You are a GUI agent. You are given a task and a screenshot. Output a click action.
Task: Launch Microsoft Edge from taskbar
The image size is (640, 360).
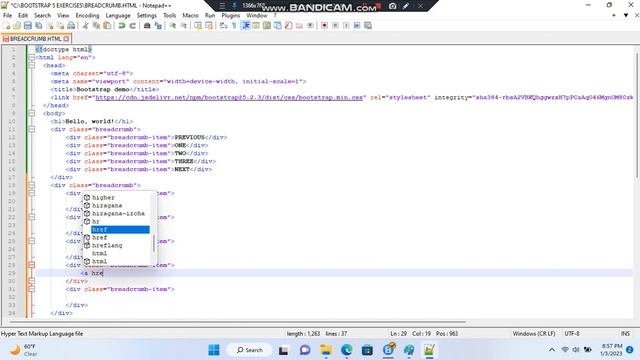347,350
